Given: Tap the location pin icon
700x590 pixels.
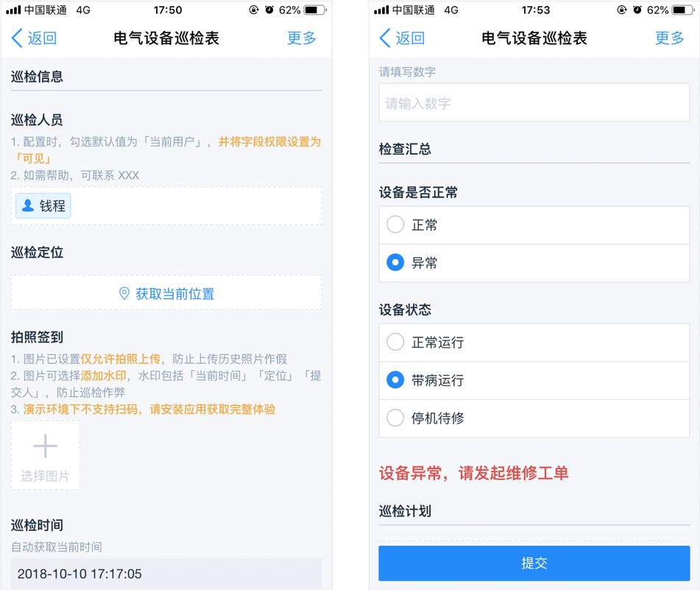Looking at the screenshot, I should [x=124, y=293].
